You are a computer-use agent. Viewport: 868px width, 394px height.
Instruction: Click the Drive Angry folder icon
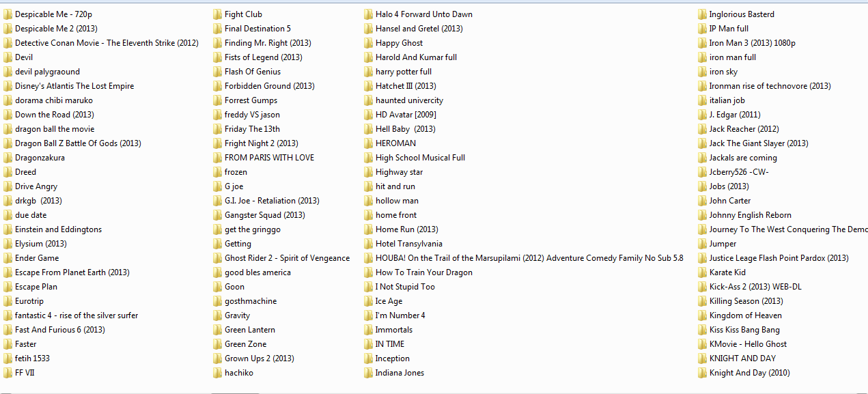point(8,186)
